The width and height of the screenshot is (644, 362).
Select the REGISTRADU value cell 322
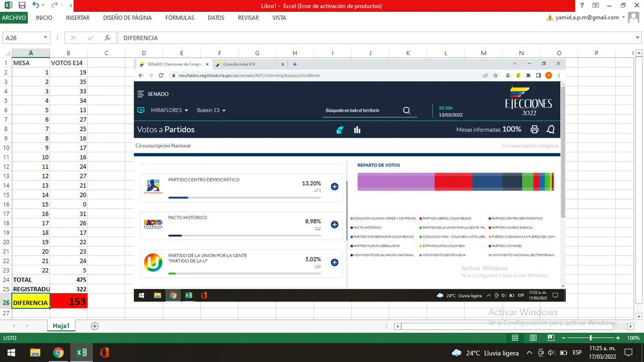(69, 289)
